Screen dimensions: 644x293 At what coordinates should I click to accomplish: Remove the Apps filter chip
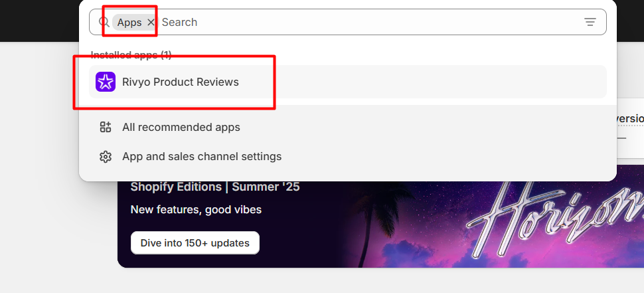(x=151, y=22)
